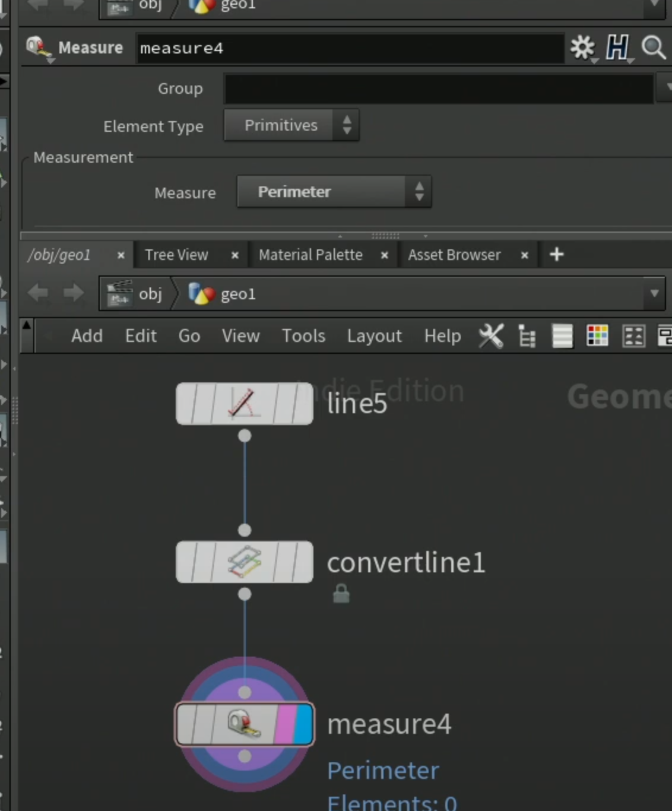This screenshot has width=672, height=811.
Task: Toggle the grid layout dots icon
Action: 633,336
